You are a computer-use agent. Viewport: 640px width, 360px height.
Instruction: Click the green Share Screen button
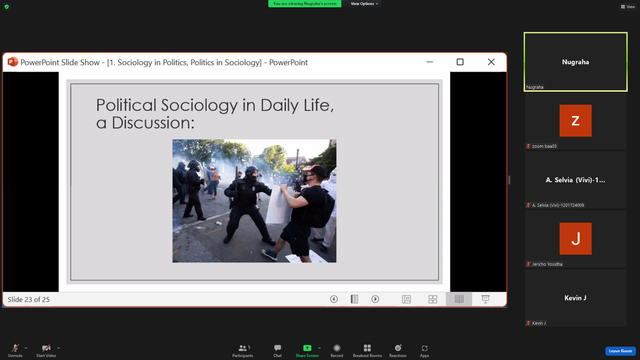coord(307,350)
